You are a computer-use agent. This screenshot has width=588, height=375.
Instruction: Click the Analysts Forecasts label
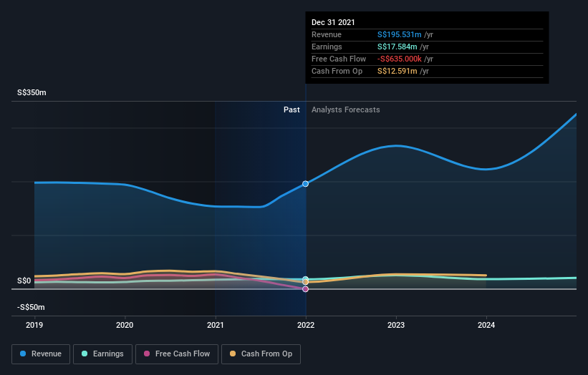pos(346,109)
